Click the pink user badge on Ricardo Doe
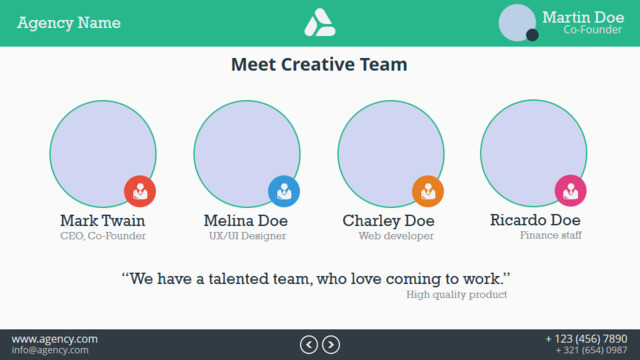The height and width of the screenshot is (360, 640). click(571, 191)
